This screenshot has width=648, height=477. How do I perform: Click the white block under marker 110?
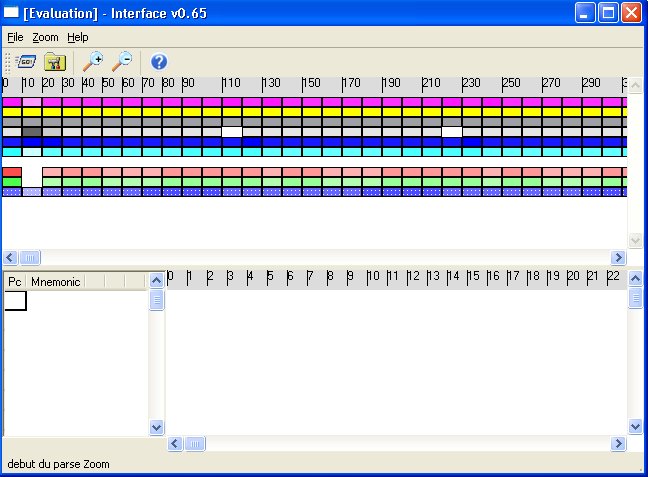click(x=232, y=132)
